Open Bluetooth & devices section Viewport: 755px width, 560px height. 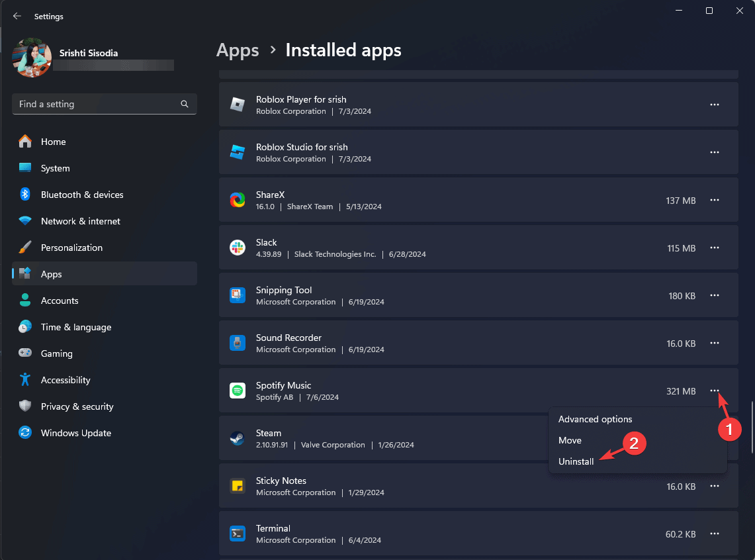point(82,195)
